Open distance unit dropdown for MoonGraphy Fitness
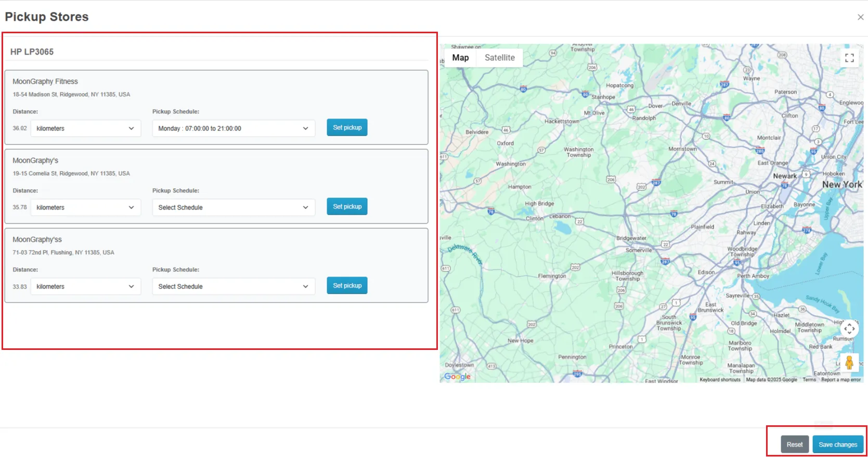Screen dimensions: 868x457 [85, 128]
